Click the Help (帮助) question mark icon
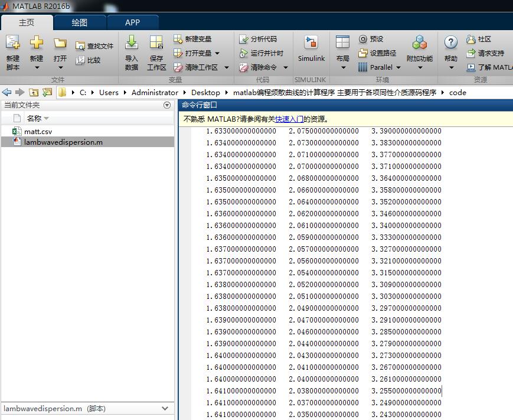The width and height of the screenshot is (513, 420). point(451,43)
